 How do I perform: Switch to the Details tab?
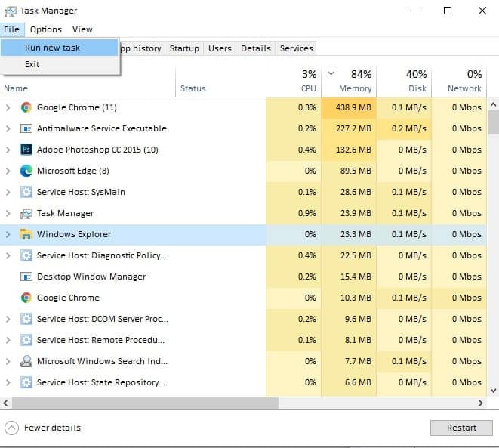[256, 48]
